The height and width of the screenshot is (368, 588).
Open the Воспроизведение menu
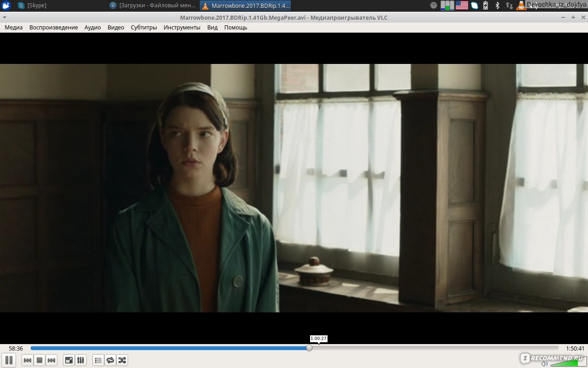click(54, 27)
